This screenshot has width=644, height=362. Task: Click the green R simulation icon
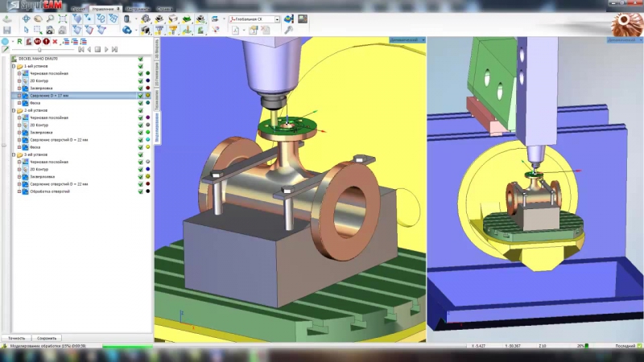(19, 42)
